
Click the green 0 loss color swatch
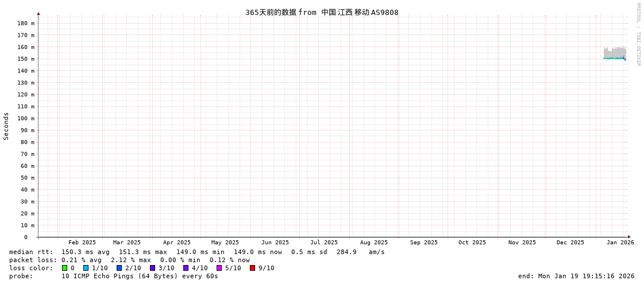point(64,268)
